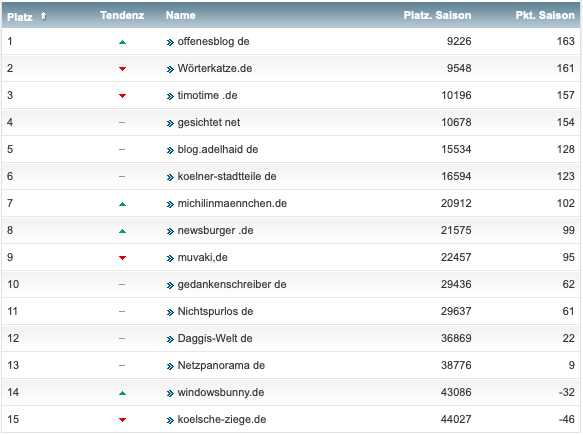The height and width of the screenshot is (435, 583).
Task: Open the timotime .de link
Action: click(x=207, y=96)
